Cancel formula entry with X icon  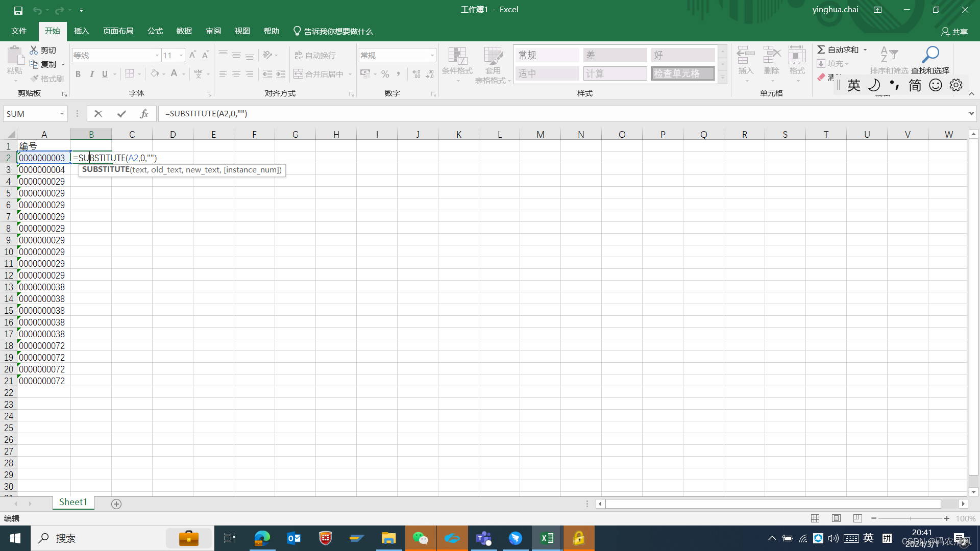(x=99, y=114)
